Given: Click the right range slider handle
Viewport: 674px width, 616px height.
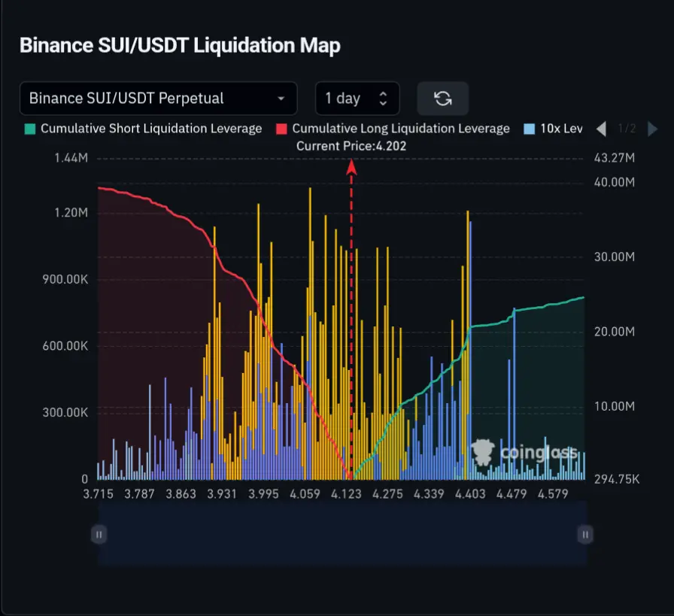Looking at the screenshot, I should pos(585,535).
